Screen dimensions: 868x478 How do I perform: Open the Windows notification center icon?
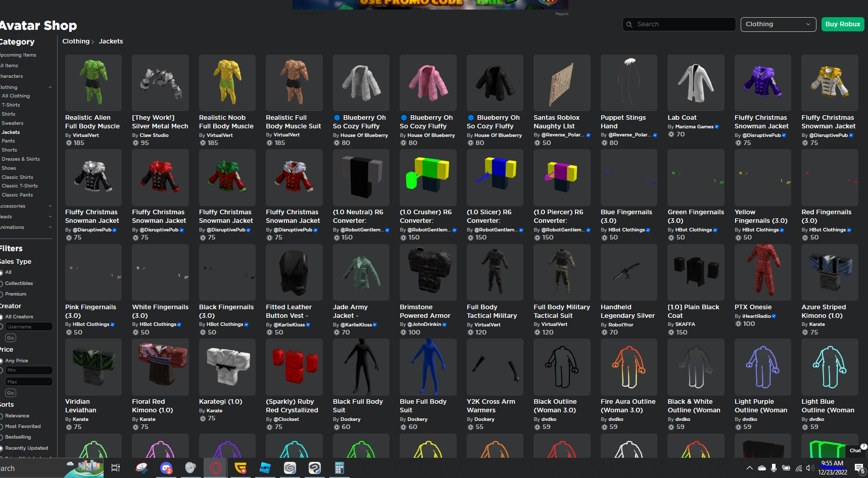point(859,468)
